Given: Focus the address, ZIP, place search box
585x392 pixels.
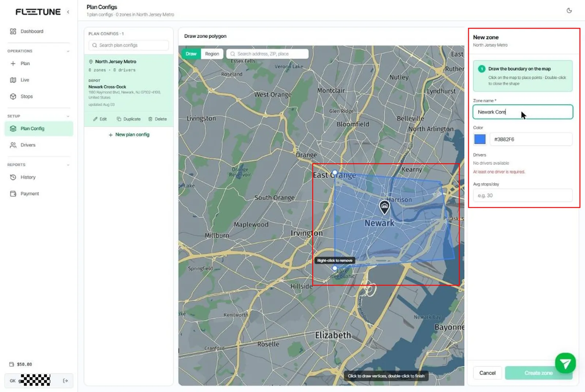Looking at the screenshot, I should pyautogui.click(x=267, y=54).
